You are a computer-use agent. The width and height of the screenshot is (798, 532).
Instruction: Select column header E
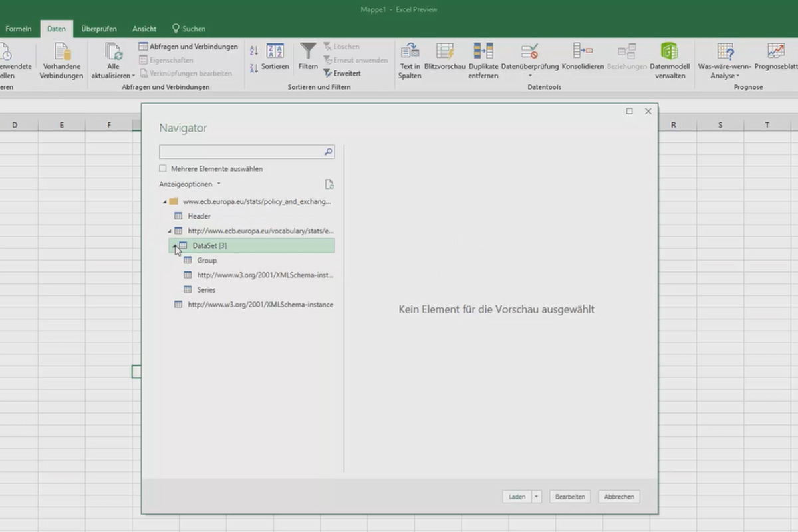click(x=62, y=125)
